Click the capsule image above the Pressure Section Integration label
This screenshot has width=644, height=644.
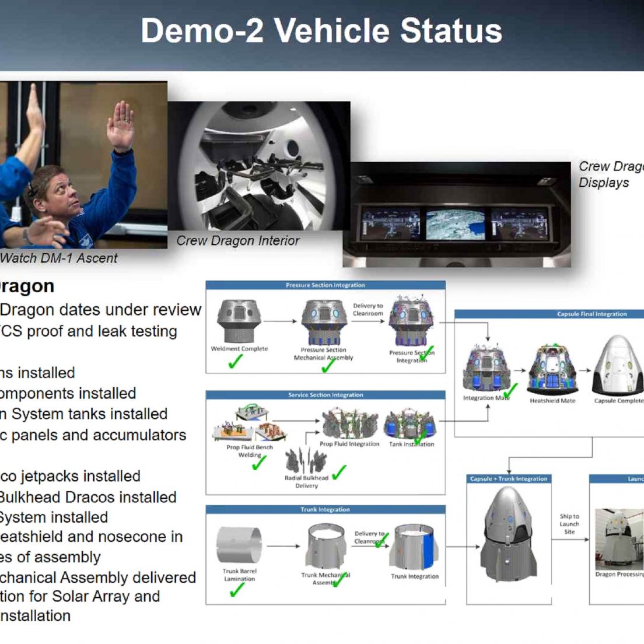point(411,320)
